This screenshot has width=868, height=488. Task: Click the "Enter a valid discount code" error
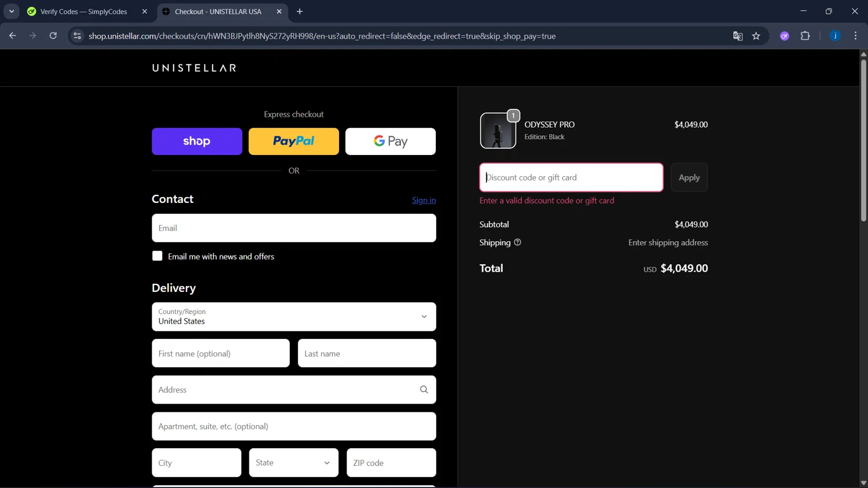[x=547, y=201]
